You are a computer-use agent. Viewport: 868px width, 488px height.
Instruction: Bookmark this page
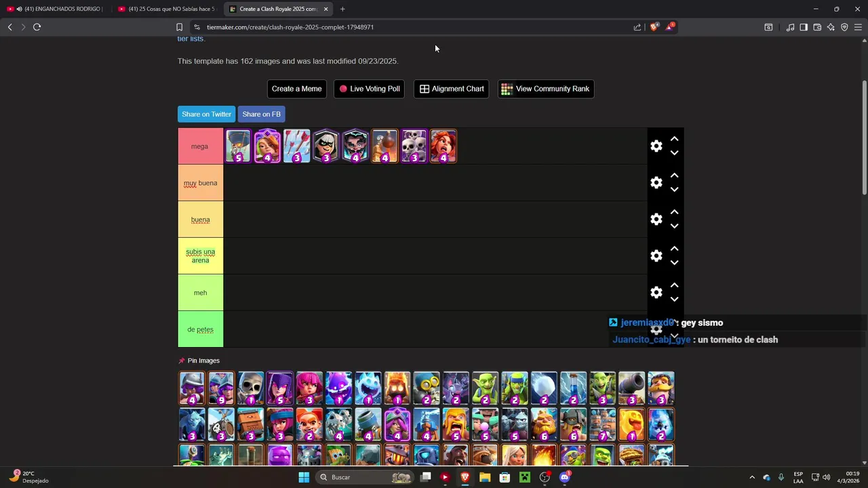pyautogui.click(x=179, y=27)
